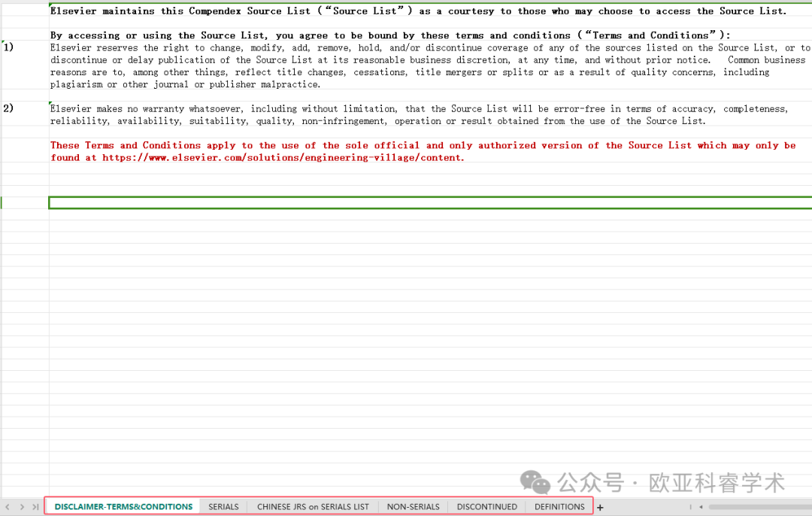Open the DEFINITIONS sheet tab
The width and height of the screenshot is (812, 516).
[559, 507]
